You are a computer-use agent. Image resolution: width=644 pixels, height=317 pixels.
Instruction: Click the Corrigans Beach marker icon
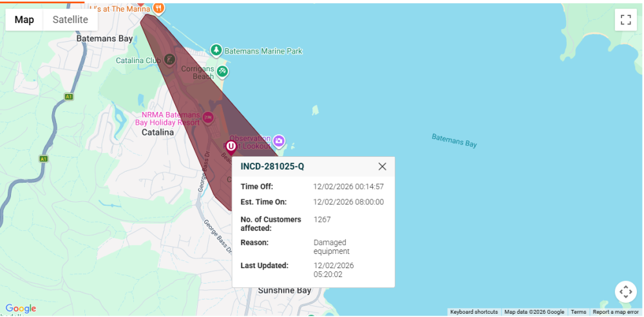(222, 71)
